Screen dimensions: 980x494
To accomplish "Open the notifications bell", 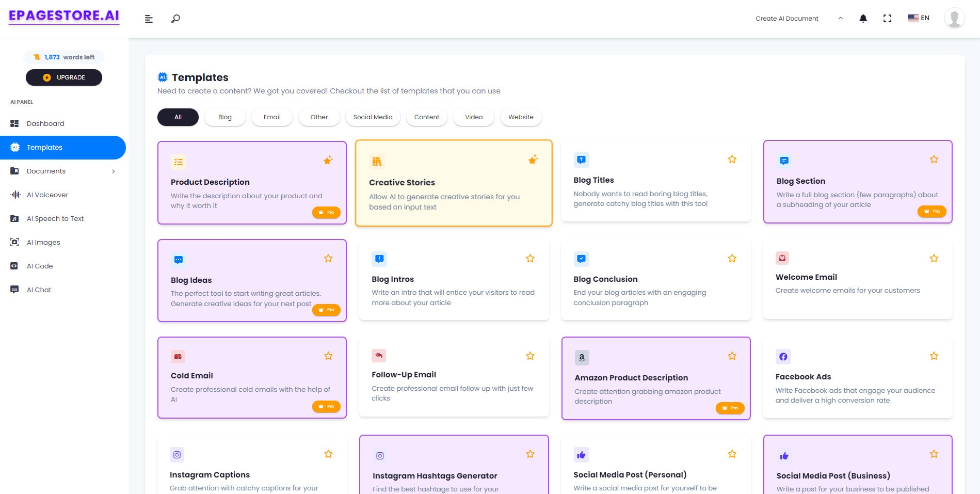I will pyautogui.click(x=863, y=19).
